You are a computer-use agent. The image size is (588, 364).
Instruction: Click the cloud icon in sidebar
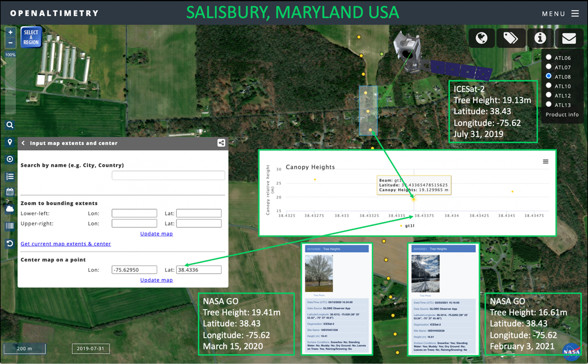click(10, 209)
